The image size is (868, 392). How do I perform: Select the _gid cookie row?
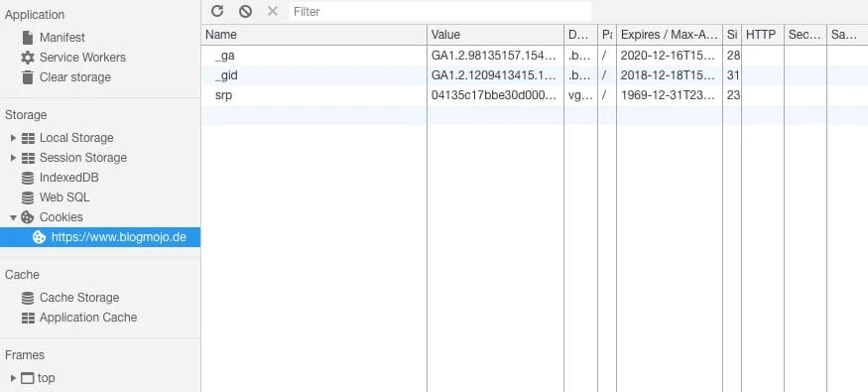point(535,75)
